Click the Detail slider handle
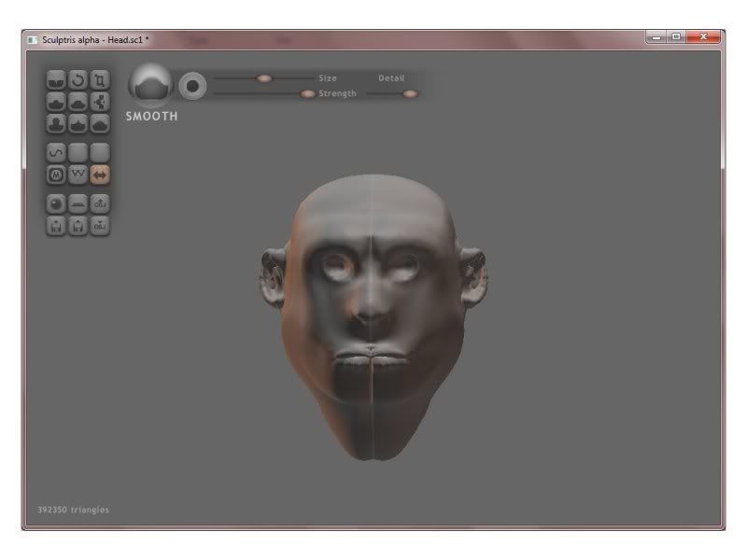 [x=410, y=93]
